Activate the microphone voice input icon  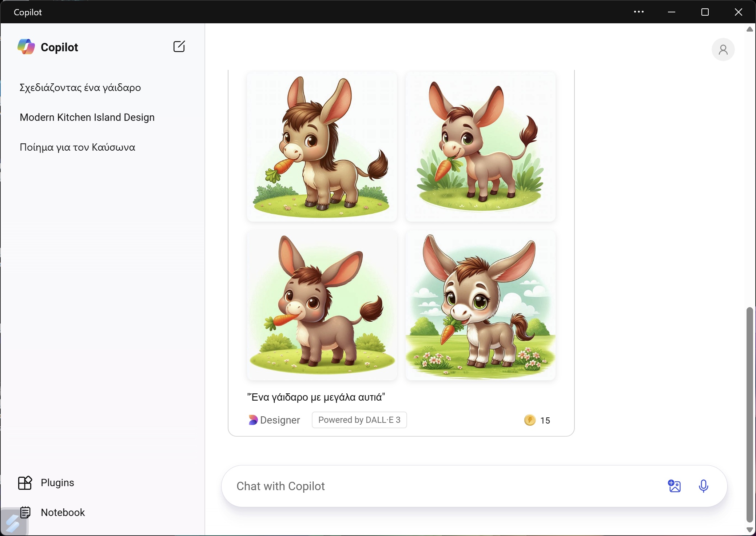(x=703, y=486)
